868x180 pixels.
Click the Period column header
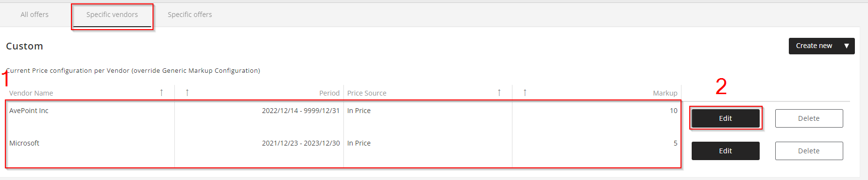pos(329,93)
